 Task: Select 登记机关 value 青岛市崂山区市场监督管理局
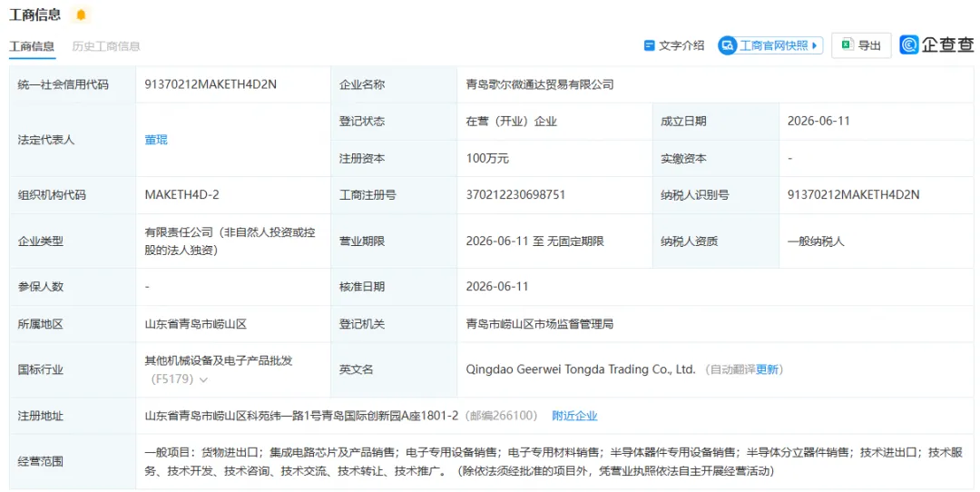coord(540,324)
